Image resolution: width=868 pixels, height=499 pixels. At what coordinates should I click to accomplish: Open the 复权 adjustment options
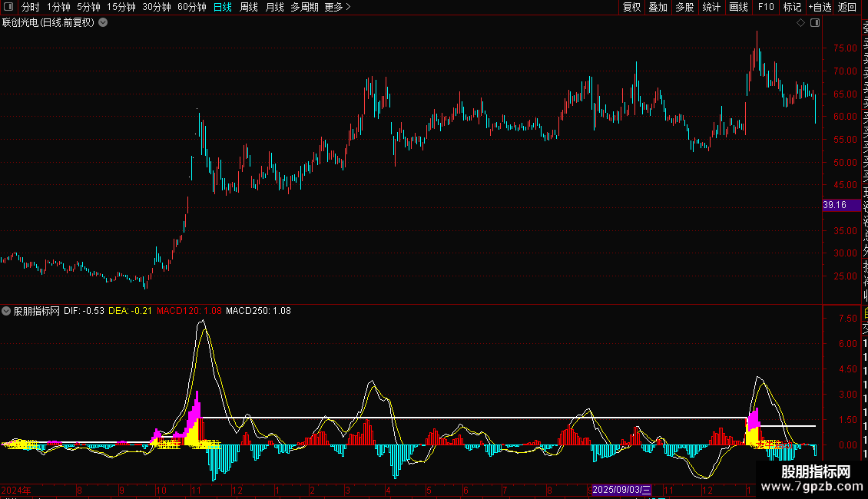click(631, 7)
